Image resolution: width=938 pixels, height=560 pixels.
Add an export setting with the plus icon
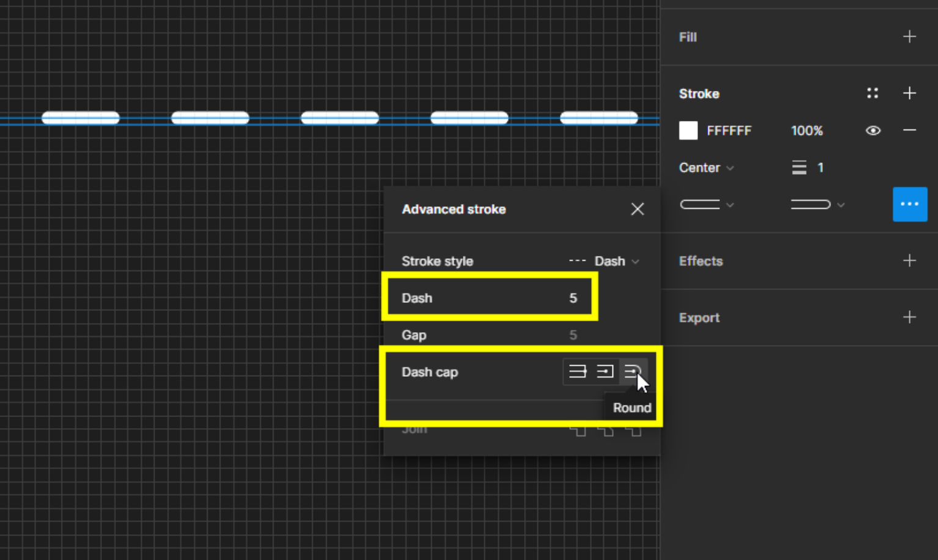point(909,317)
